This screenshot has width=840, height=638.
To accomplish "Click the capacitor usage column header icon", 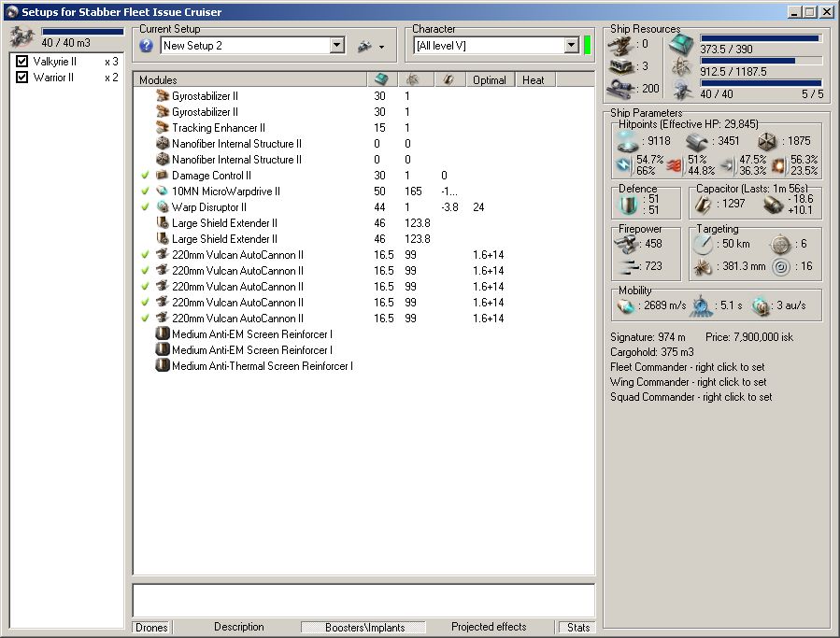I will [448, 79].
